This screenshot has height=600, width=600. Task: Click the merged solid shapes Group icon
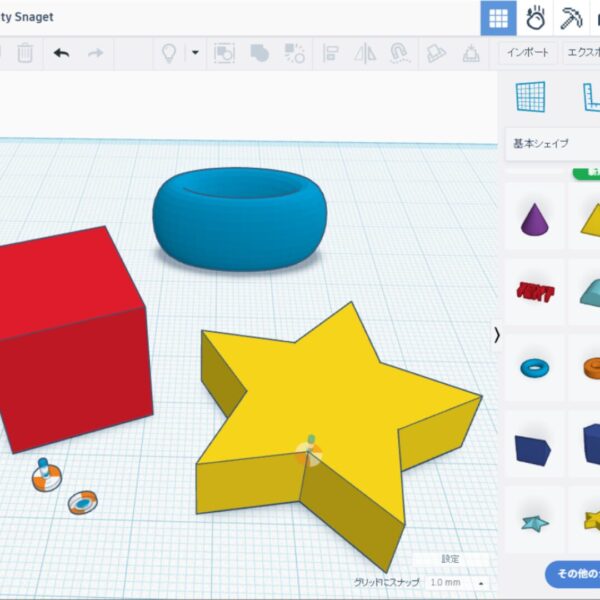click(259, 53)
